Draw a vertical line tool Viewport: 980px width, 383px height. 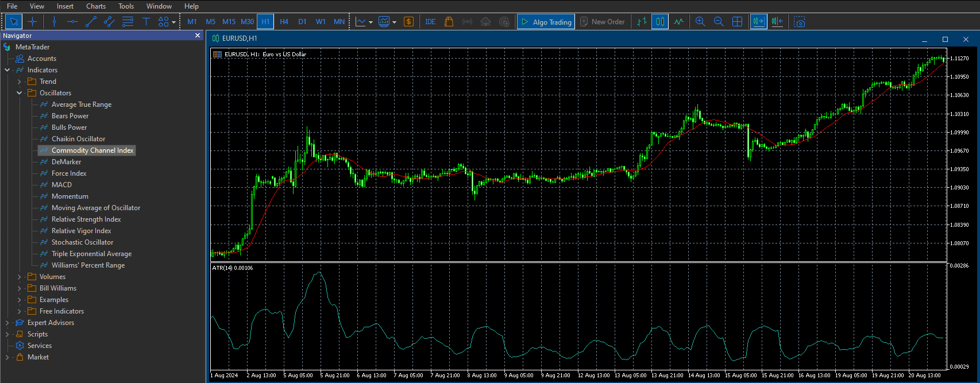click(x=54, y=22)
